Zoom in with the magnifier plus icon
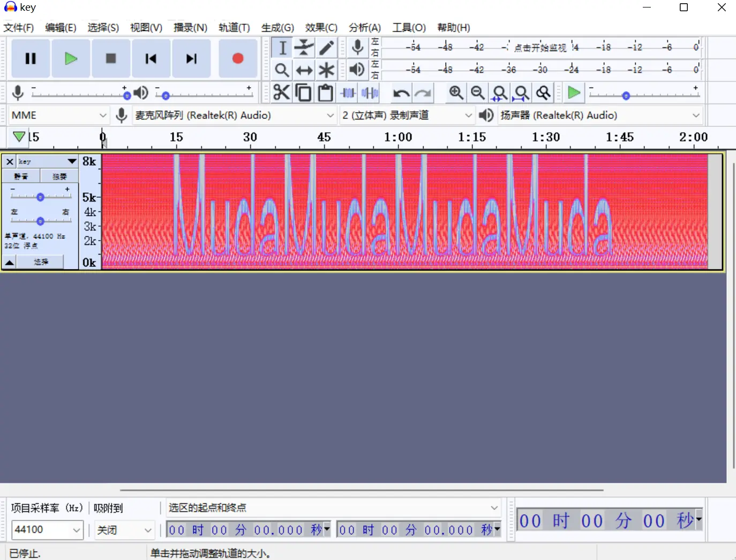 pyautogui.click(x=456, y=93)
